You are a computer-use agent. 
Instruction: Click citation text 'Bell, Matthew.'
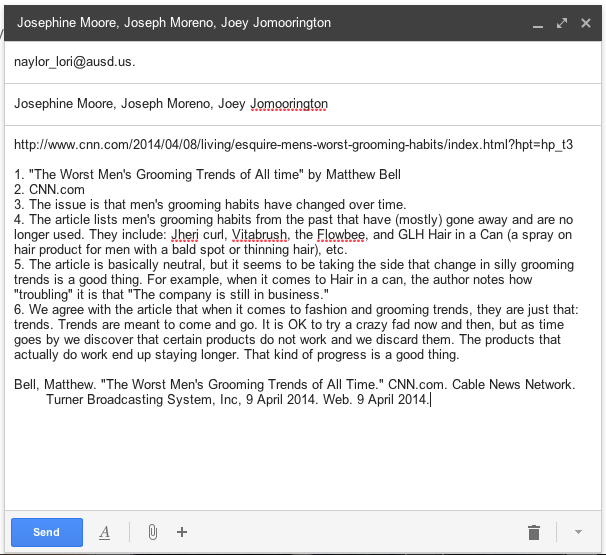[54, 385]
